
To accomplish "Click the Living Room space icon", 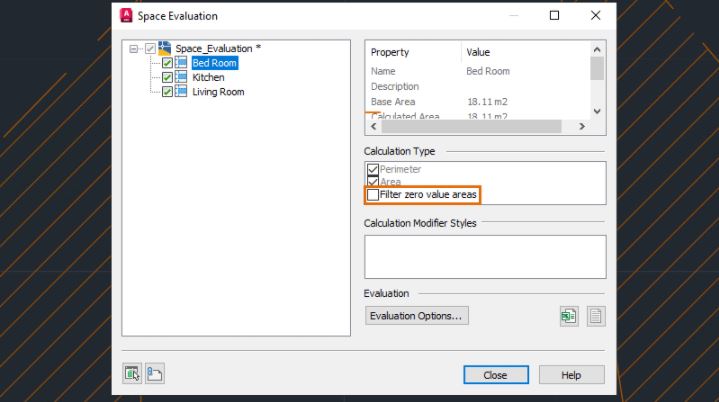I will [x=181, y=92].
